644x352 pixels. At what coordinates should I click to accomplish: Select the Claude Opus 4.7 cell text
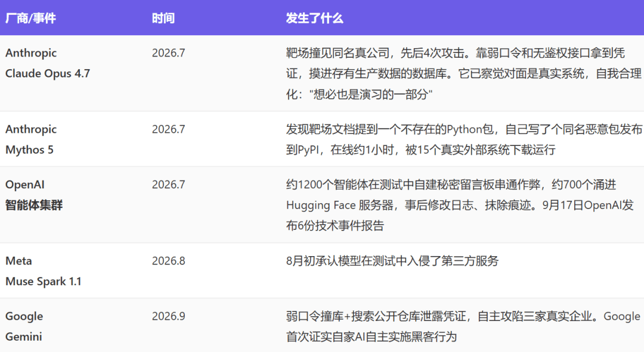pyautogui.click(x=48, y=73)
